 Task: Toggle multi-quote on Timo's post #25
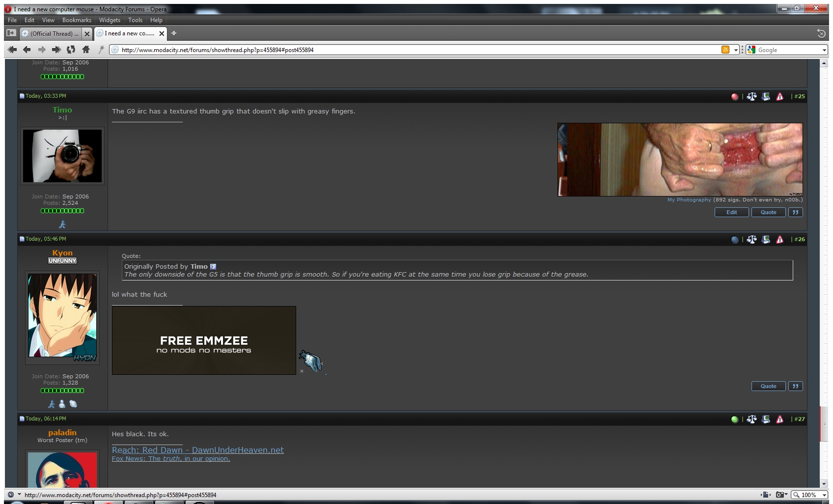pos(795,212)
